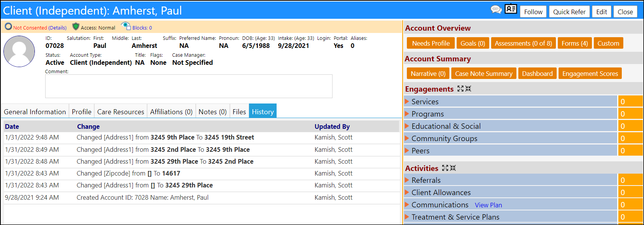Click the DOB value 6/5/1988
Screen dimensions: 644x225
(256, 46)
